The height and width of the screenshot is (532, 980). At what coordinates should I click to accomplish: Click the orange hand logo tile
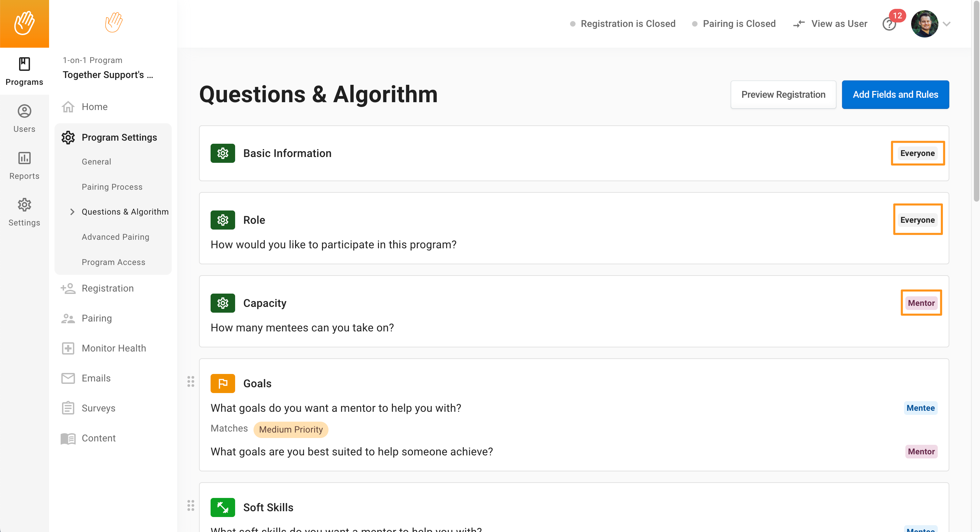[24, 24]
